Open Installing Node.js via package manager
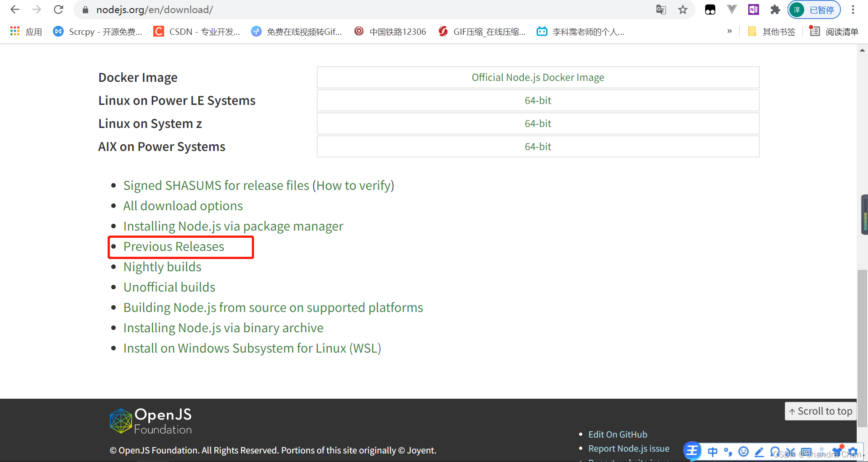 point(233,226)
